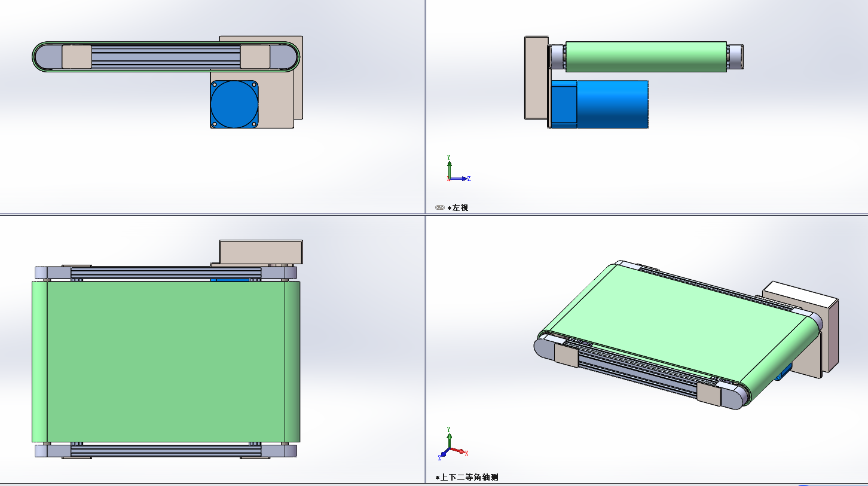The height and width of the screenshot is (486, 868).
Task: Select the blue motor's square flange face
Action: 234,105
